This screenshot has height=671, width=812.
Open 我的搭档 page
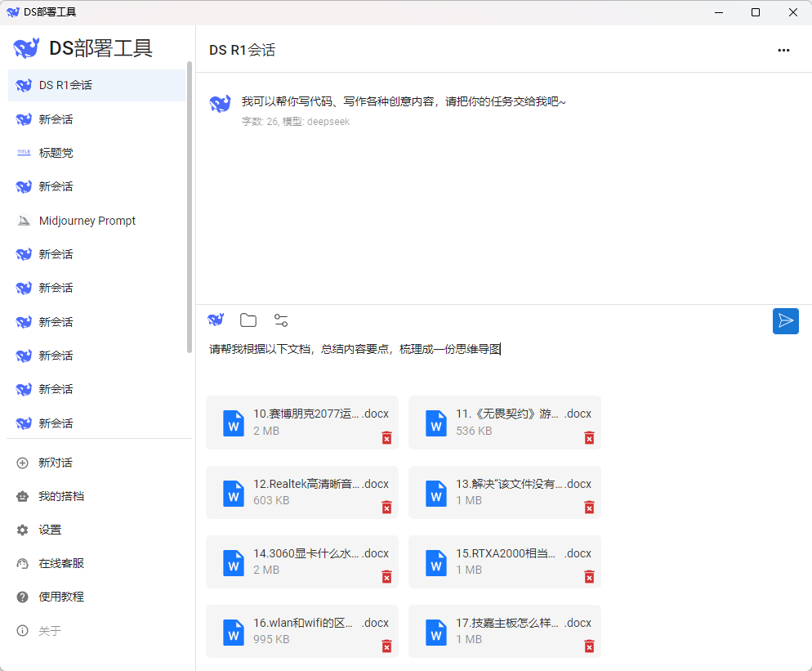tap(61, 496)
